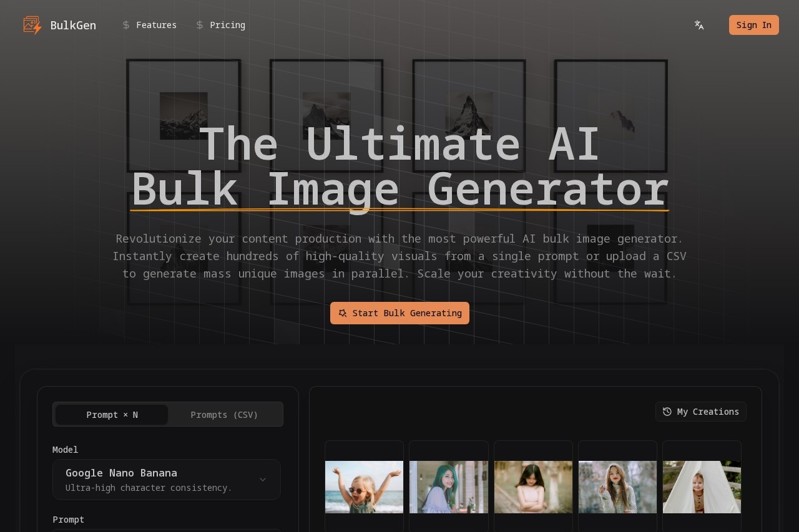Click the sparkle icon on Start Bulk Generating
799x532 pixels.
[x=343, y=313]
